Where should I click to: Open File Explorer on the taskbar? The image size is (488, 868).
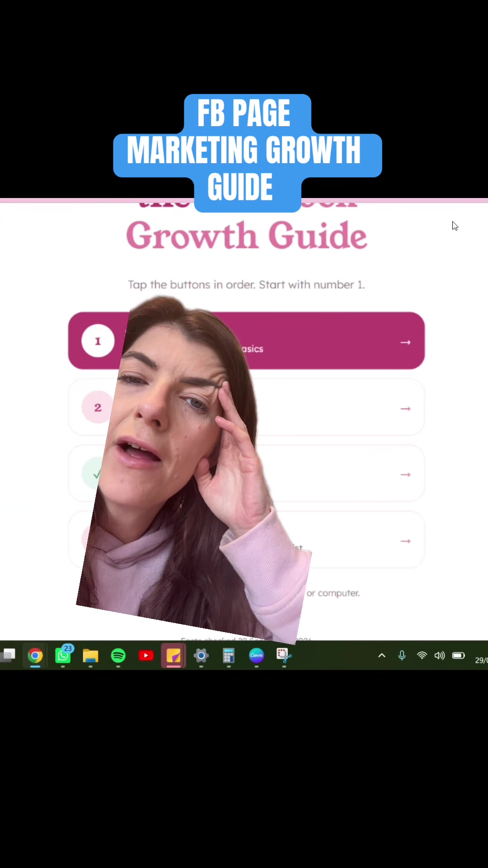(90, 656)
